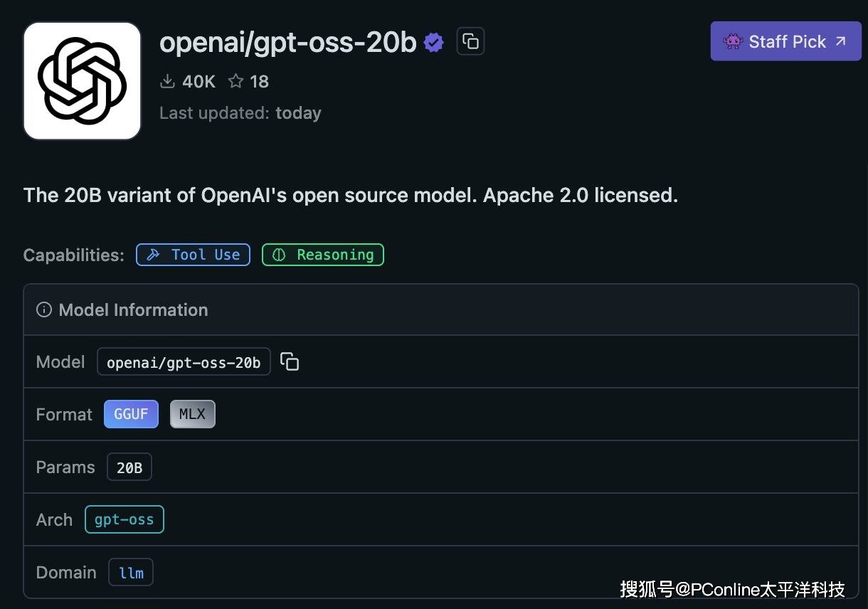The image size is (868, 609).
Task: Click the info icon beside Model Information
Action: (44, 309)
